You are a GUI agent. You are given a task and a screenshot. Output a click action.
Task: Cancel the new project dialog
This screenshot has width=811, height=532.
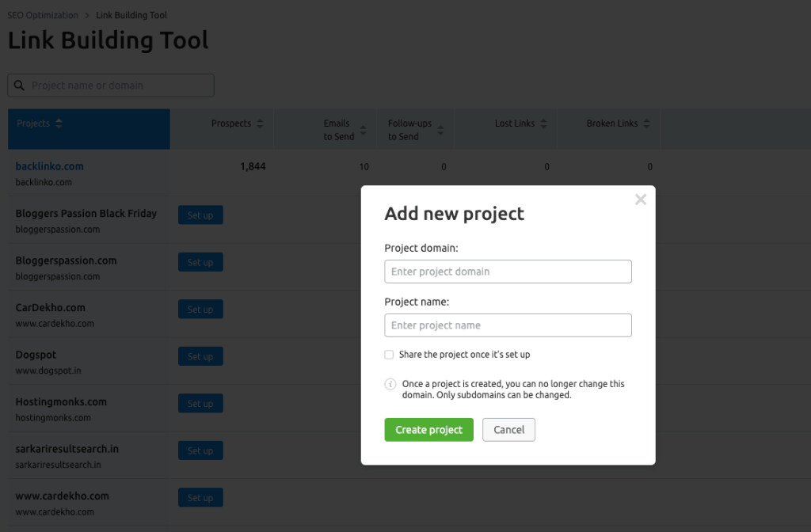click(x=508, y=430)
